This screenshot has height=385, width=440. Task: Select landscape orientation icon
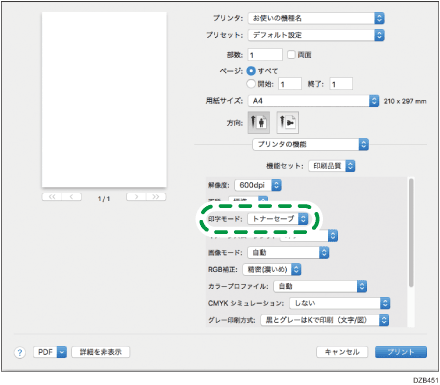(287, 123)
